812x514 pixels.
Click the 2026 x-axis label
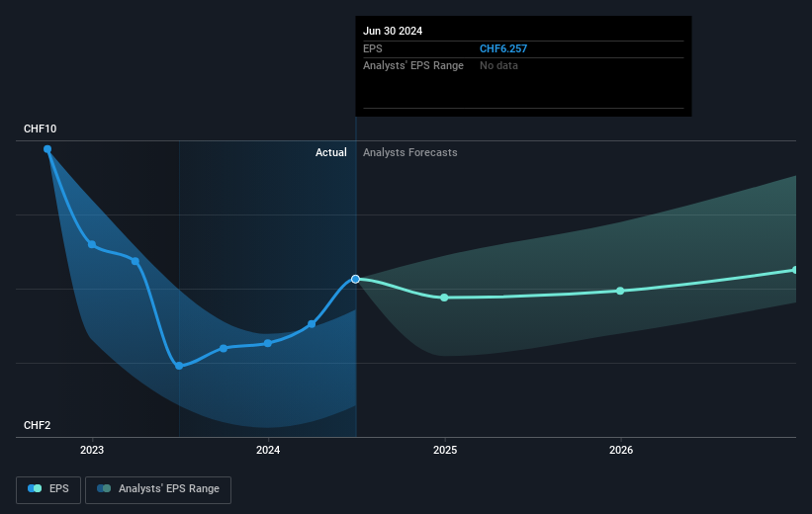tap(620, 451)
